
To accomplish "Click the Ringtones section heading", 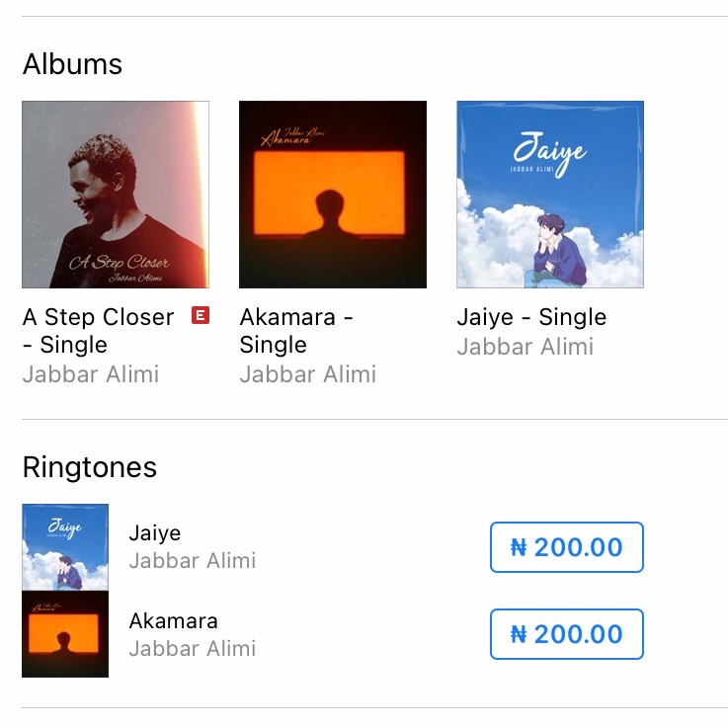I will click(x=90, y=467).
